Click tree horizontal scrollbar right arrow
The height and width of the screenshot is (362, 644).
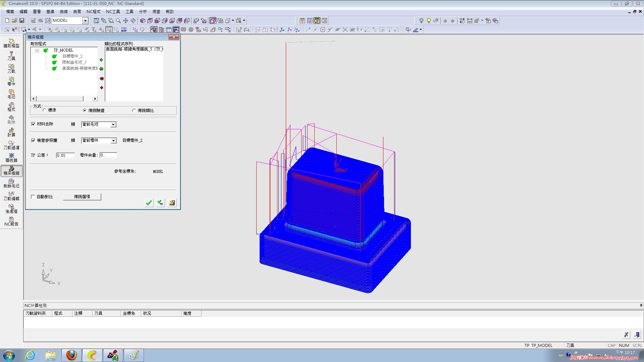(x=95, y=99)
